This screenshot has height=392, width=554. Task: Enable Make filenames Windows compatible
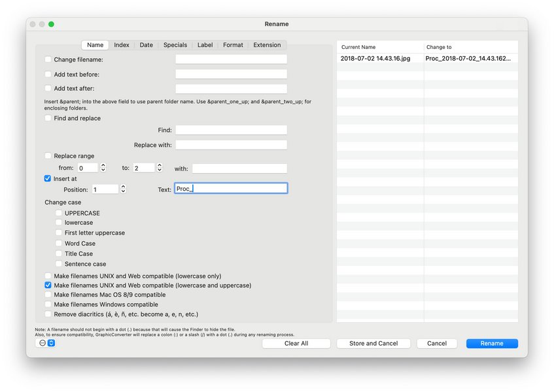(x=48, y=304)
